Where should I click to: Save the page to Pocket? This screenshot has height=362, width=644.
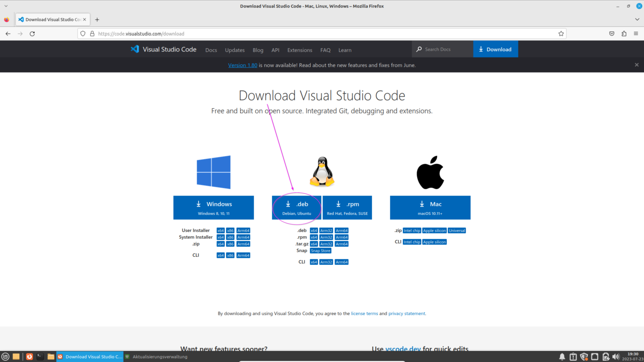[612, 34]
